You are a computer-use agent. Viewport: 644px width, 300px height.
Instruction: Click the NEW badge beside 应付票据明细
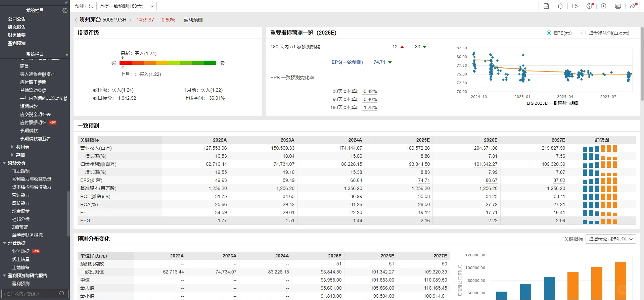click(53, 122)
